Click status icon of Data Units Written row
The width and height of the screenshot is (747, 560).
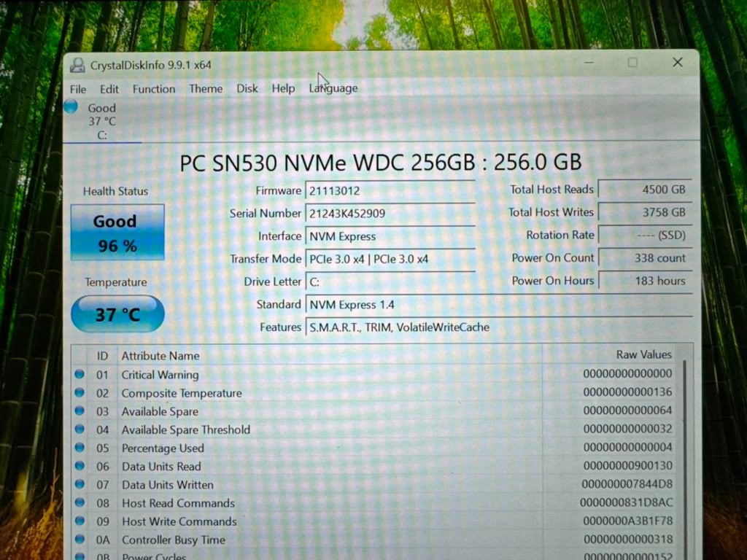(80, 484)
